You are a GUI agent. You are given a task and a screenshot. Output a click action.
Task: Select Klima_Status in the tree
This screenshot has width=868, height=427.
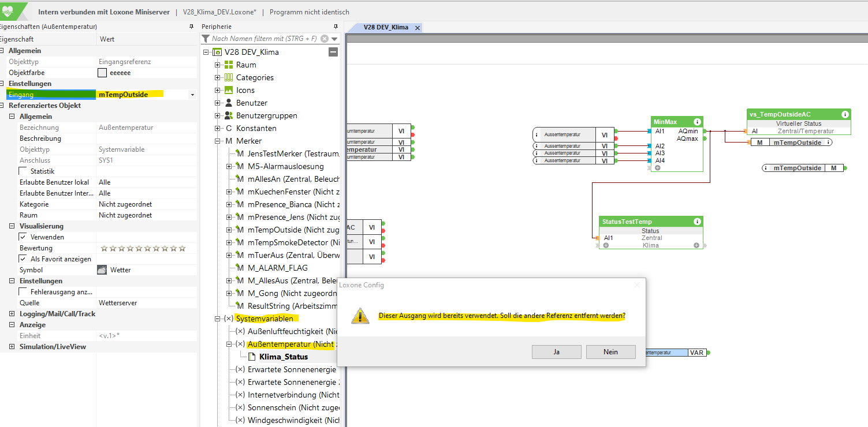(283, 357)
